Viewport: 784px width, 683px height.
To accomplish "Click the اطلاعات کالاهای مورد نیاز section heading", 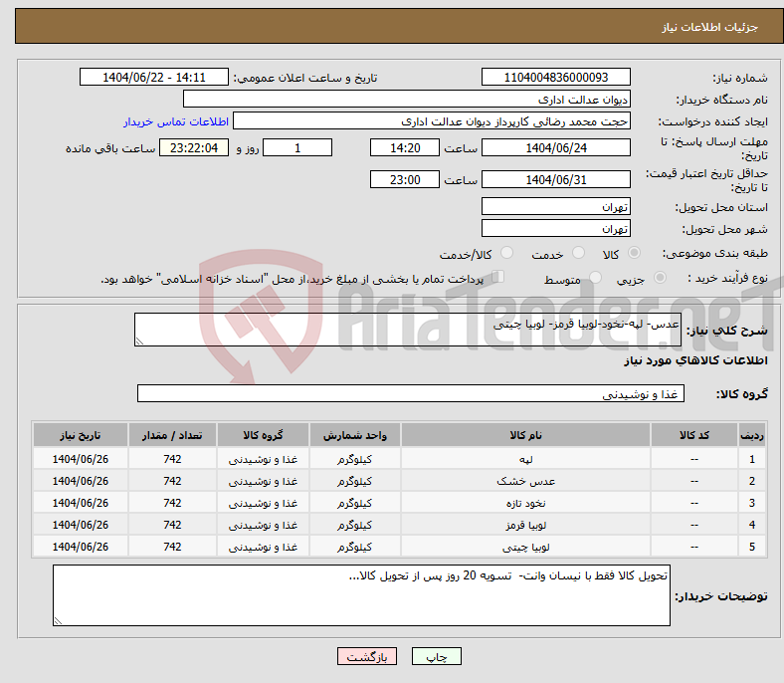I will (695, 360).
